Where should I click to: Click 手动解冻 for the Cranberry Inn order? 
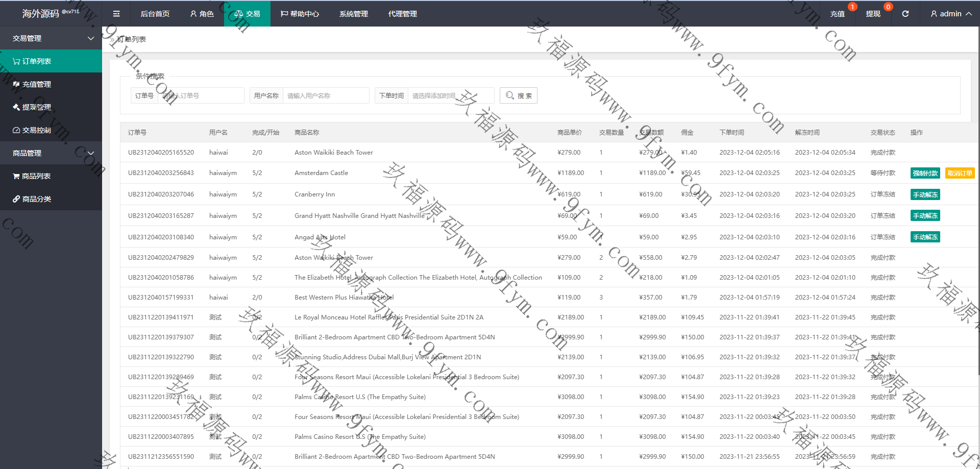925,194
